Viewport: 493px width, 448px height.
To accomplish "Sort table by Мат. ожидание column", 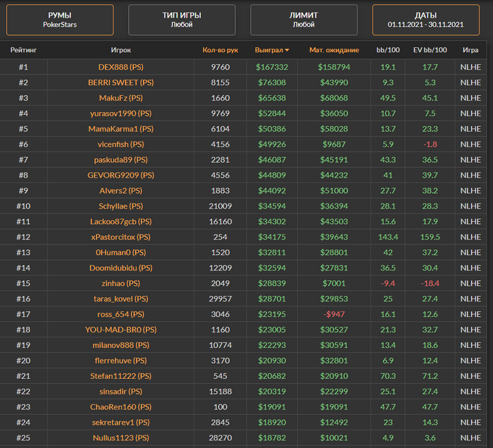I will tap(334, 50).
